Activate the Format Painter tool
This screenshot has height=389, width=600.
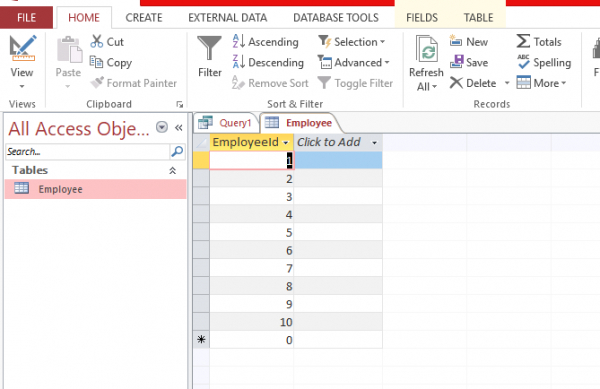point(134,83)
